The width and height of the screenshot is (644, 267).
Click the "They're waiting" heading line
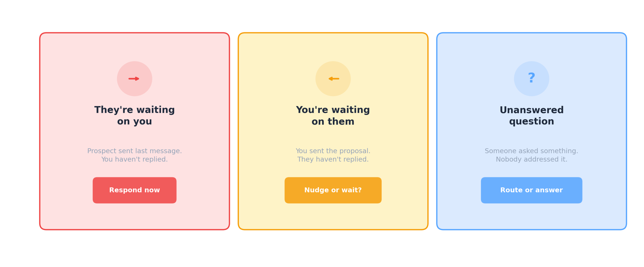pos(134,110)
